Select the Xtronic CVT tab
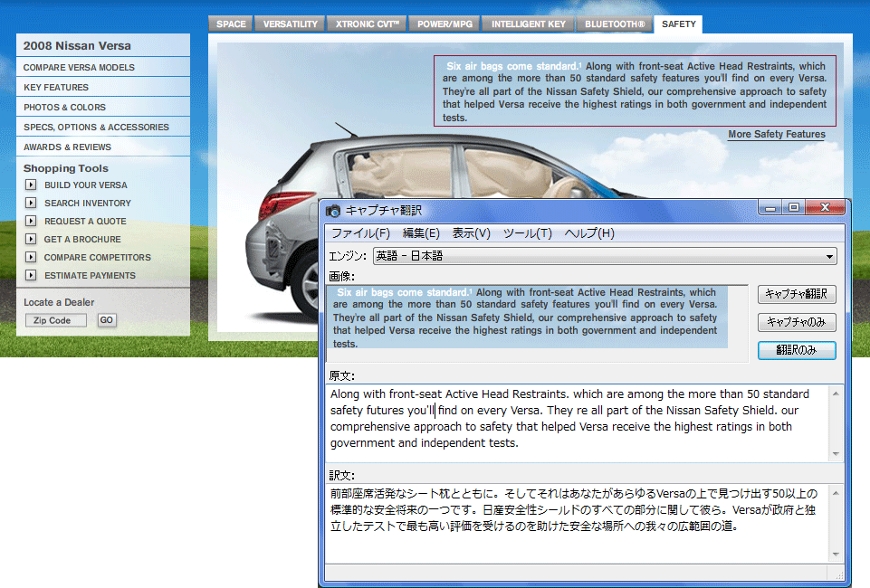870x588 pixels. (367, 24)
